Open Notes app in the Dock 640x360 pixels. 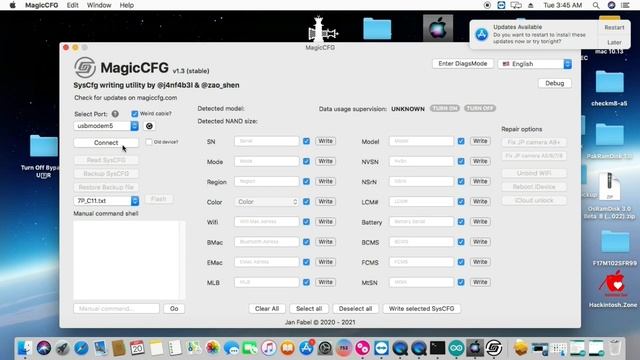pos(156,348)
